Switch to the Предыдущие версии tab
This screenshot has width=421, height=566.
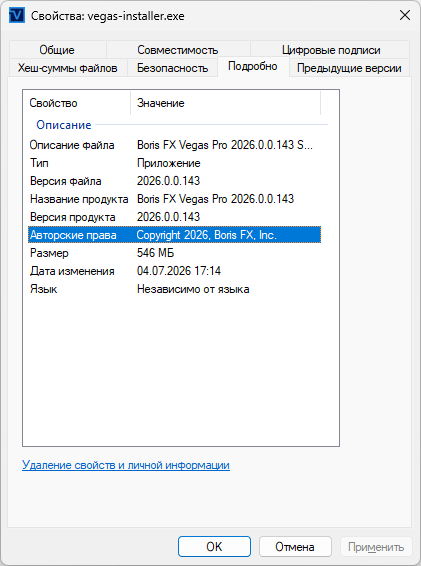[349, 68]
